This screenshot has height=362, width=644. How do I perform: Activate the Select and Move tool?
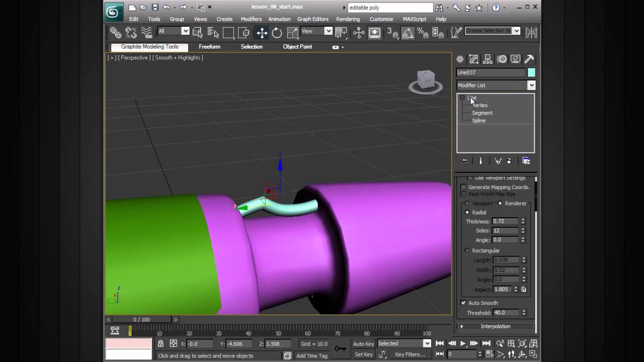click(262, 33)
